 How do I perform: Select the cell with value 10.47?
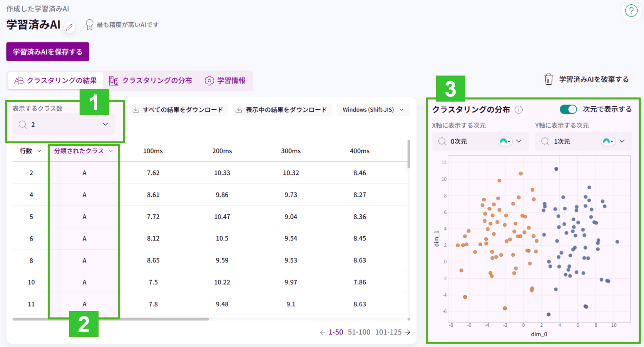(222, 217)
